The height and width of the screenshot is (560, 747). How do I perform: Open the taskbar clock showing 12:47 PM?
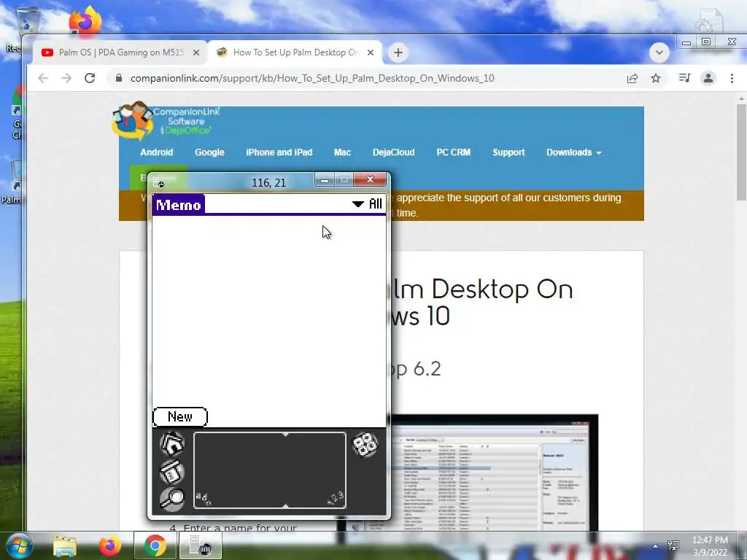coord(710,546)
